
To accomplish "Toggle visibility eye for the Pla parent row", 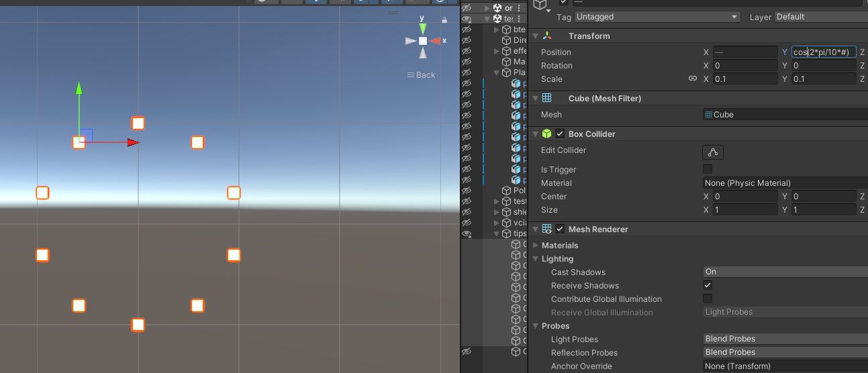I will click(x=467, y=72).
